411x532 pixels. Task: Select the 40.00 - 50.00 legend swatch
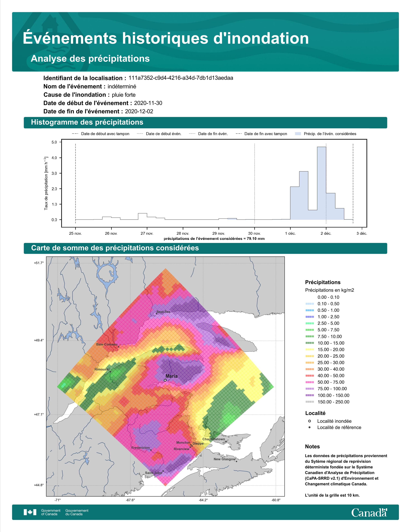pyautogui.click(x=309, y=376)
